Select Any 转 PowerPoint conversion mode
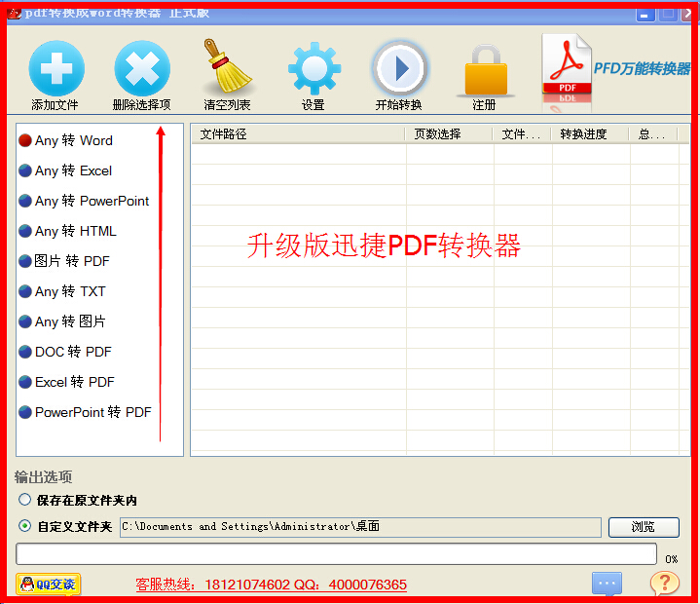700x604 pixels. pyautogui.click(x=84, y=201)
